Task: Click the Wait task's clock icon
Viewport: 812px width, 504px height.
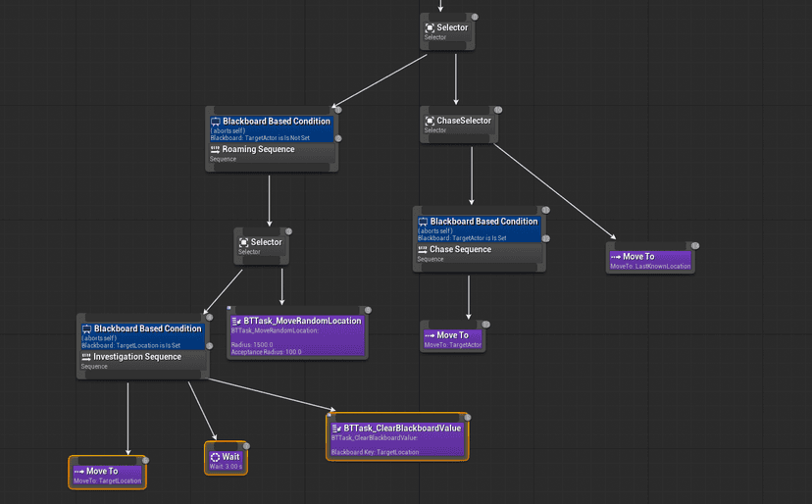Action: click(x=215, y=457)
